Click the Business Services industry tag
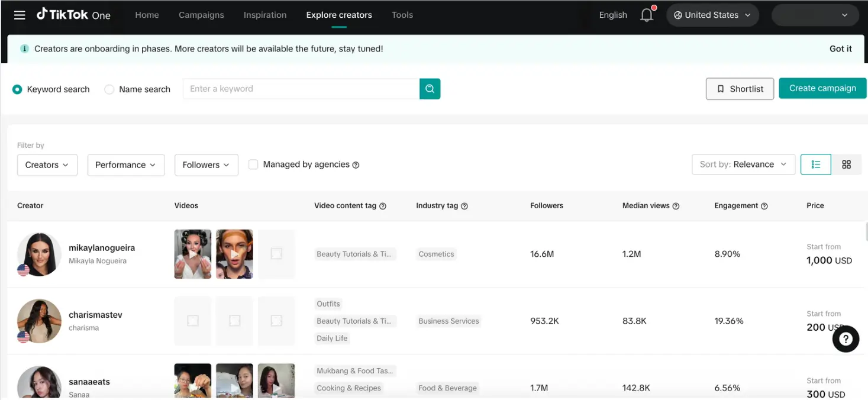The height and width of the screenshot is (400, 868). pyautogui.click(x=448, y=321)
